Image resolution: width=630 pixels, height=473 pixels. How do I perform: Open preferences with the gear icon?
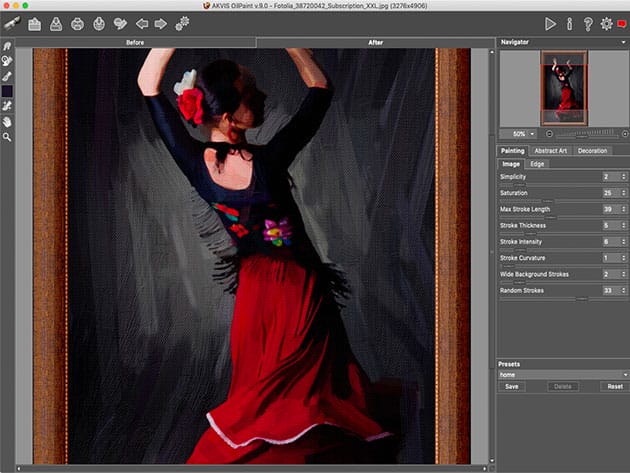pyautogui.click(x=606, y=23)
